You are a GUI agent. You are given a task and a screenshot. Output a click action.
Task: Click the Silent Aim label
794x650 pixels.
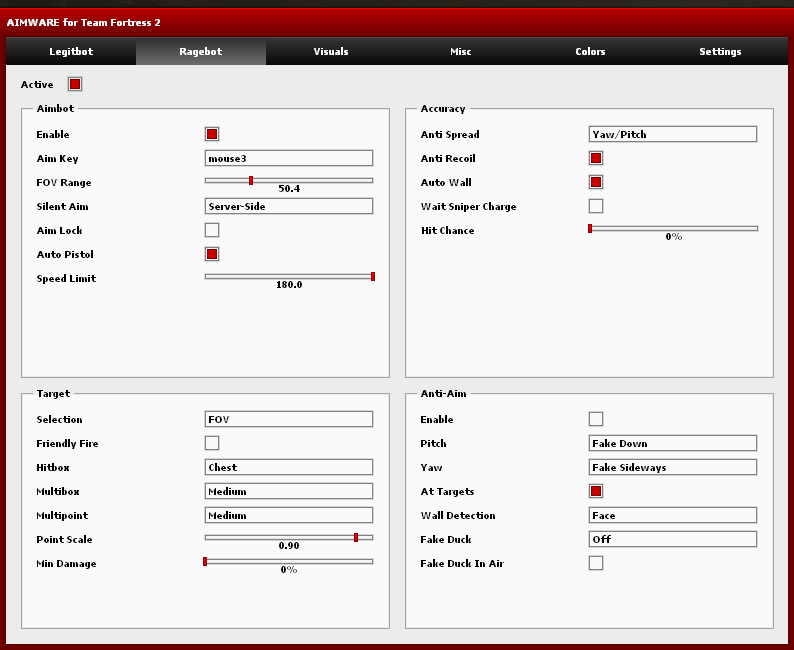pyautogui.click(x=62, y=207)
